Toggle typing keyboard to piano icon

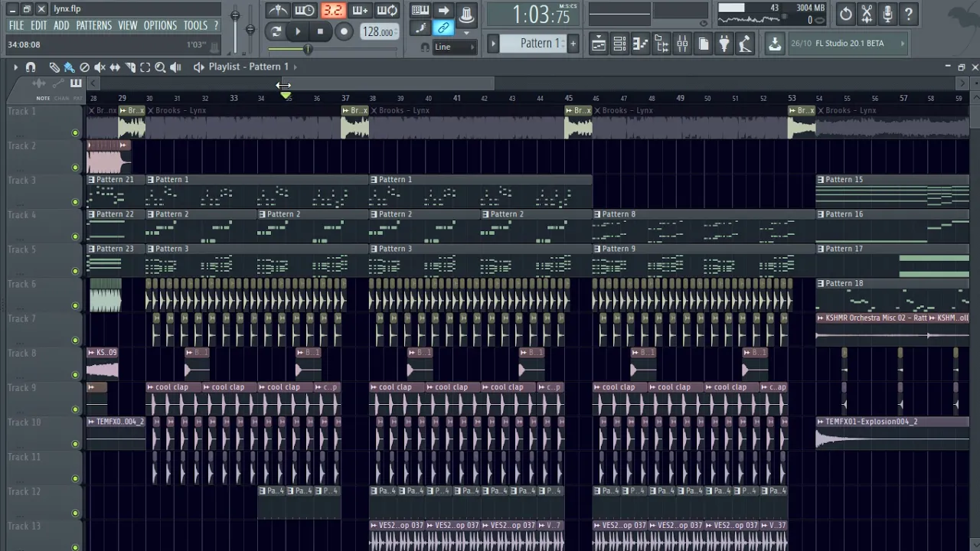(420, 11)
